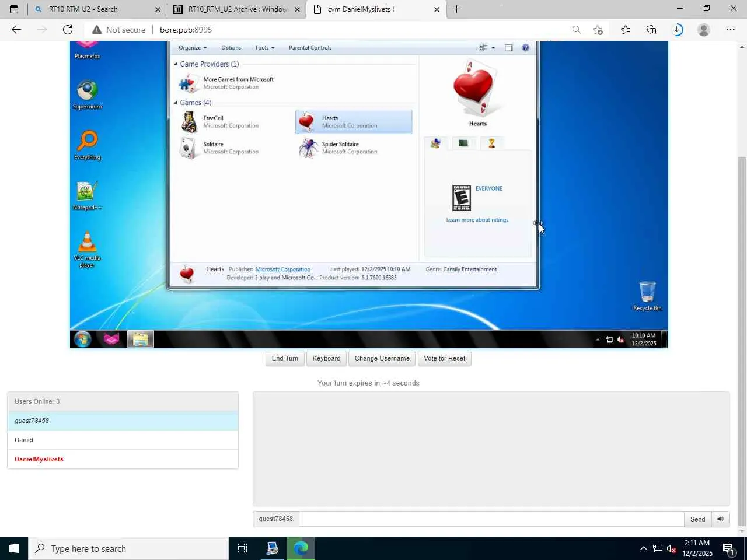Show hidden tray icons in the VM taskbar
747x560 pixels.
tap(597, 339)
